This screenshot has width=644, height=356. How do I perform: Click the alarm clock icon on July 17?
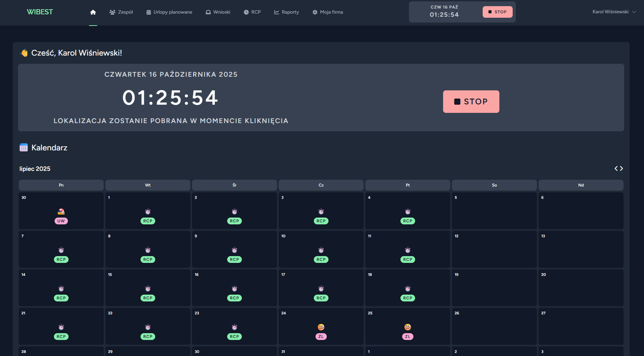321,288
